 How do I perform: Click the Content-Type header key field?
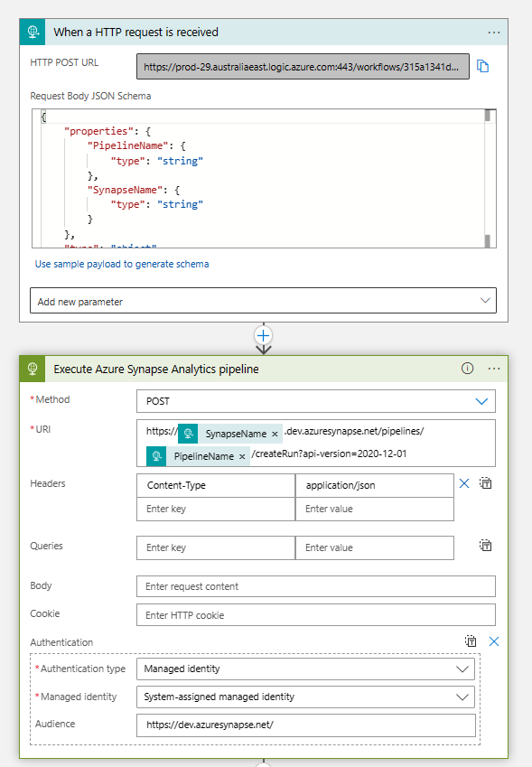216,485
